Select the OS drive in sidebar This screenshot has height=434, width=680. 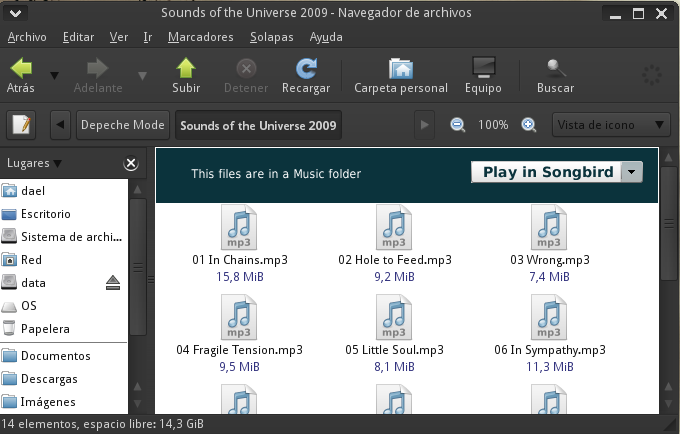[x=64, y=306]
